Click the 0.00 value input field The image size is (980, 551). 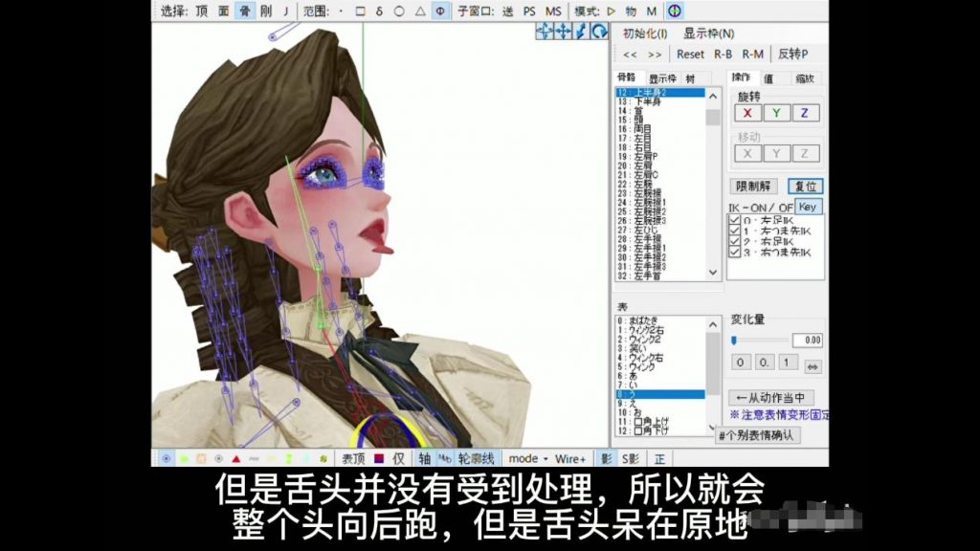[807, 340]
